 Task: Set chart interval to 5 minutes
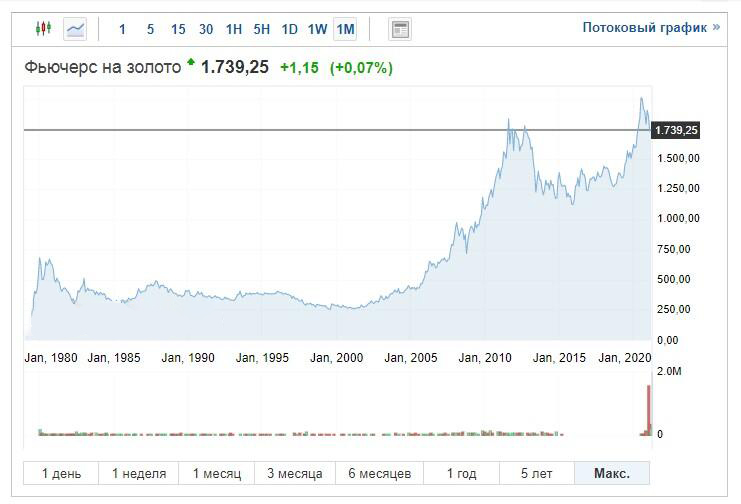pyautogui.click(x=150, y=29)
